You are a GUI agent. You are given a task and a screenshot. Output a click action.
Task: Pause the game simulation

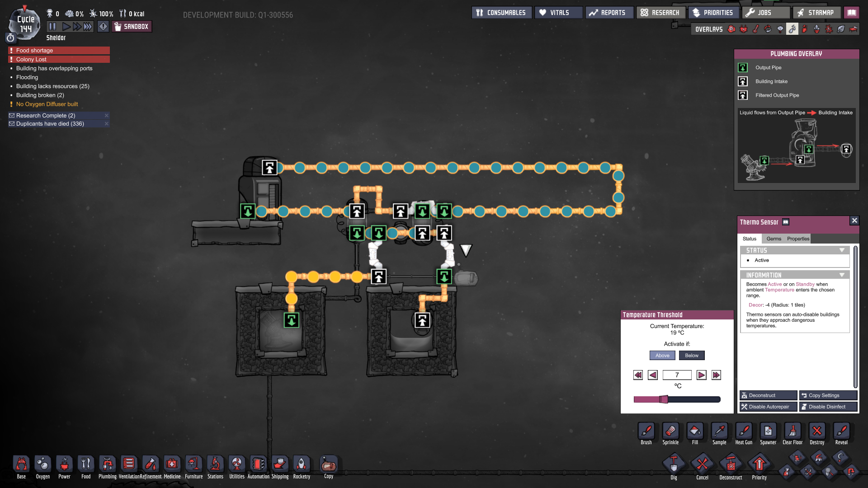click(52, 27)
